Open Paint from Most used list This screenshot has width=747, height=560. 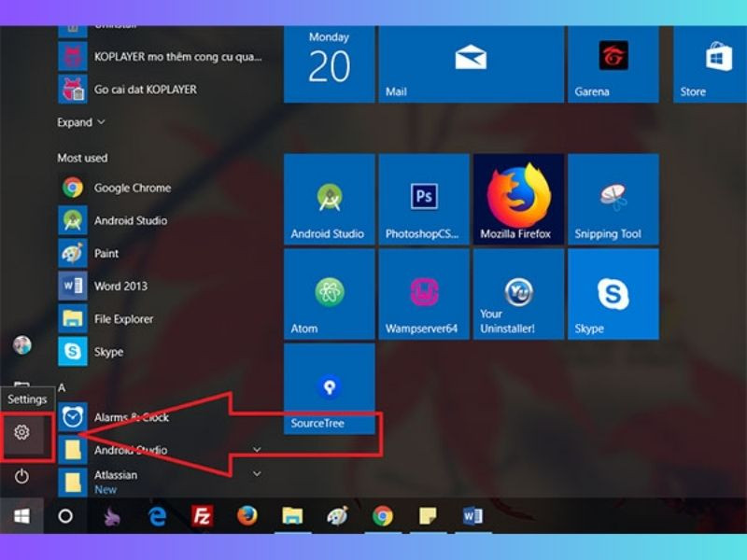point(89,253)
